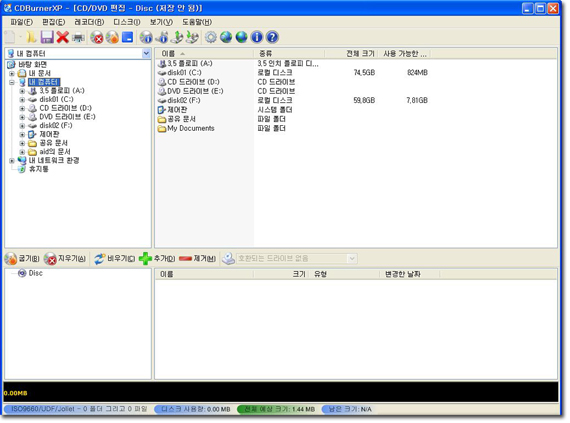This screenshot has height=423, width=570.
Task: Sort by the 종류 column header
Action: [289, 54]
